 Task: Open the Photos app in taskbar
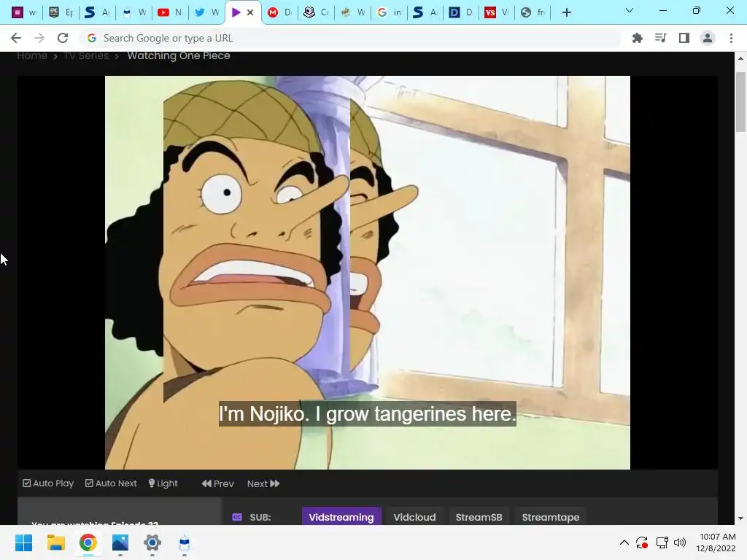[x=120, y=542]
